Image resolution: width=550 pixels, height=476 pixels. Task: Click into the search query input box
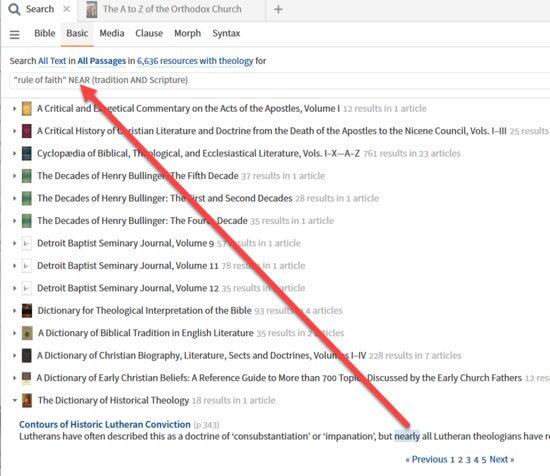(x=280, y=80)
